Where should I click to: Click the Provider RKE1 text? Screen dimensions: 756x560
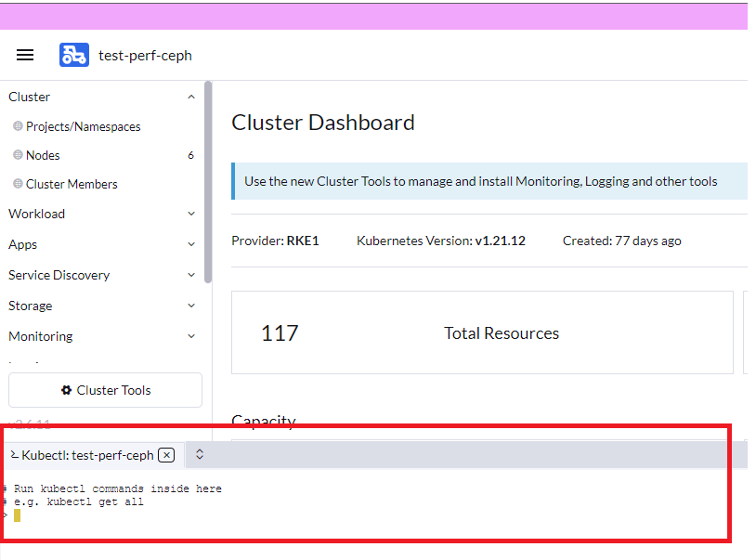[x=275, y=241]
